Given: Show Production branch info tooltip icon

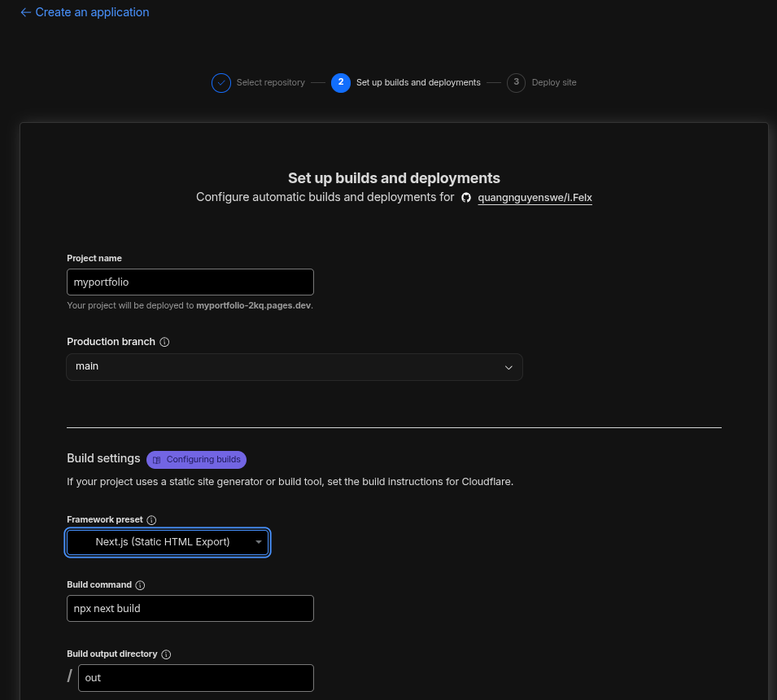Looking at the screenshot, I should point(164,342).
